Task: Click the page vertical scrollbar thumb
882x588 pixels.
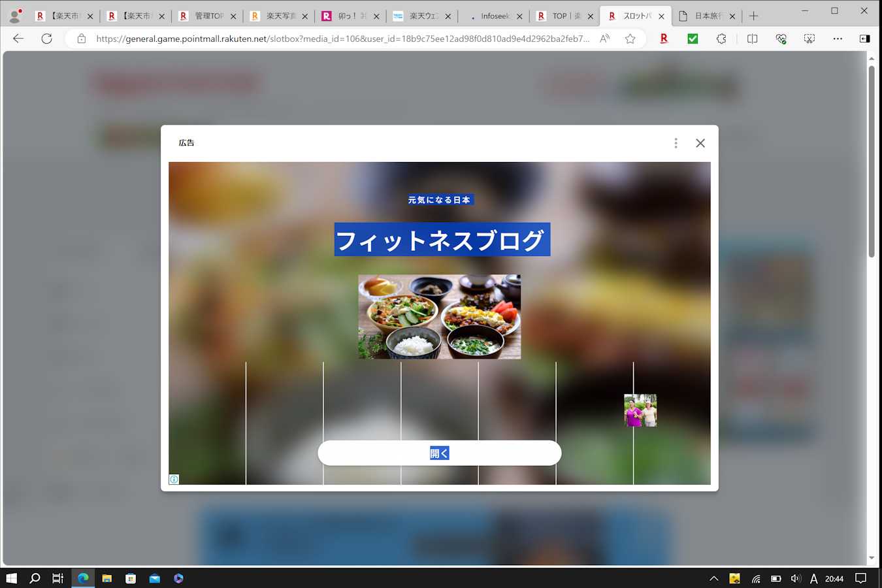Action: pyautogui.click(x=872, y=161)
